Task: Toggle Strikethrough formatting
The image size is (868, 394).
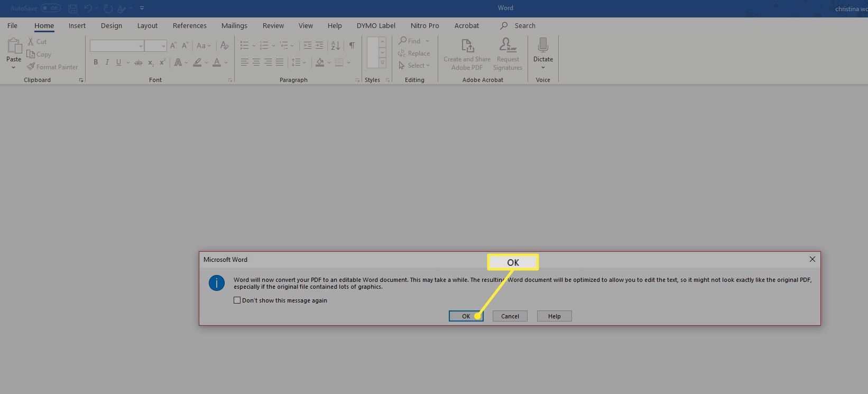Action: coord(138,62)
